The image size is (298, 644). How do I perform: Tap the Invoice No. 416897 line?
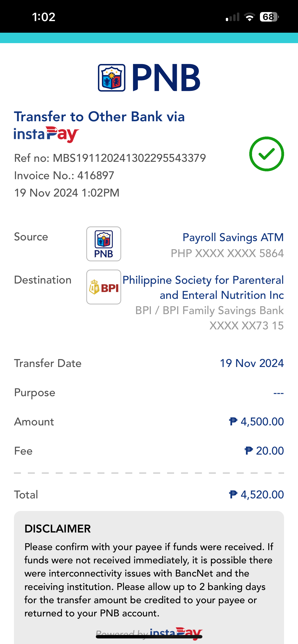pyautogui.click(x=64, y=175)
